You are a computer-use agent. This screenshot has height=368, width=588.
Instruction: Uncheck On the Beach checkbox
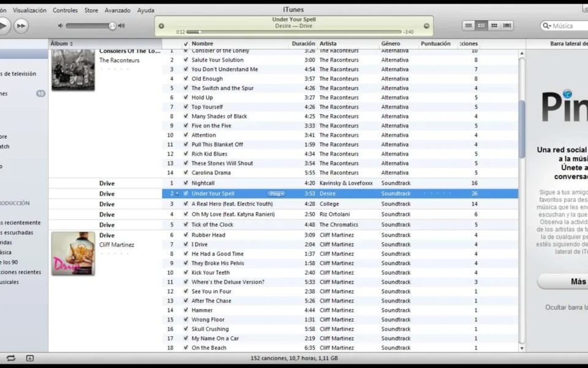point(186,347)
